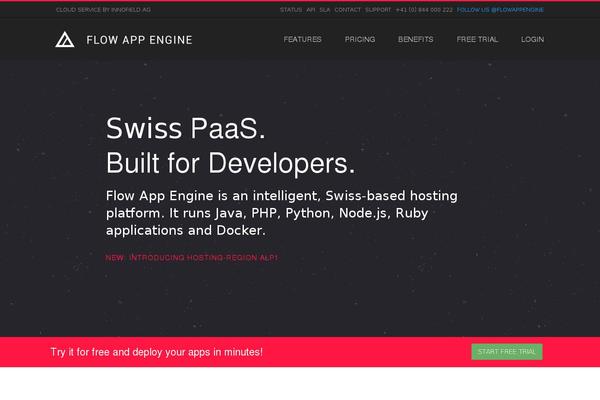This screenshot has height=400, width=600.
Task: Click 'Try it for free and deploy' text
Action: pos(157,352)
